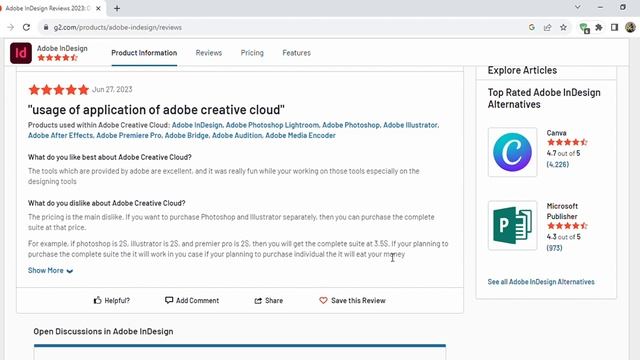
Task: Click Add Comment under the review
Action: point(192,300)
